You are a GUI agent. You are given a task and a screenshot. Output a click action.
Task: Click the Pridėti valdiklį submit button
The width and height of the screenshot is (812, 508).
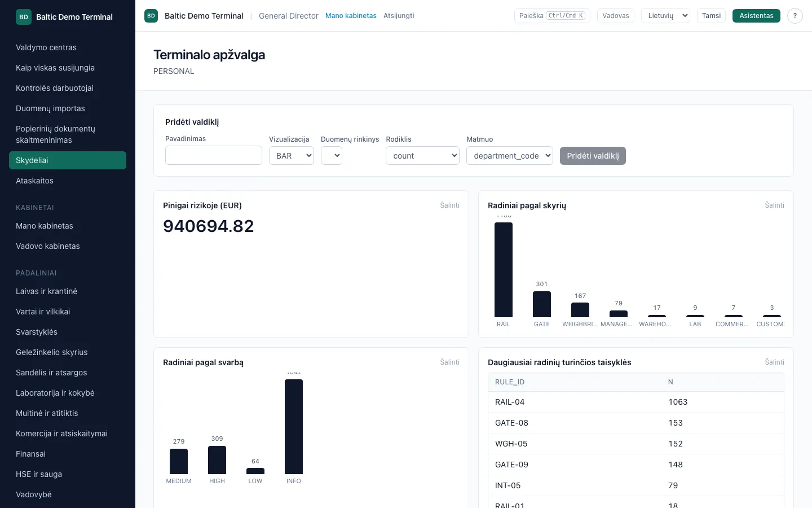click(593, 156)
